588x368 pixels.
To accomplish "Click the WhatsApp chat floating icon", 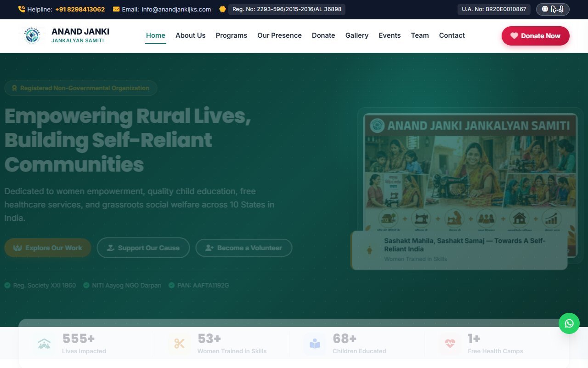I will pyautogui.click(x=569, y=323).
